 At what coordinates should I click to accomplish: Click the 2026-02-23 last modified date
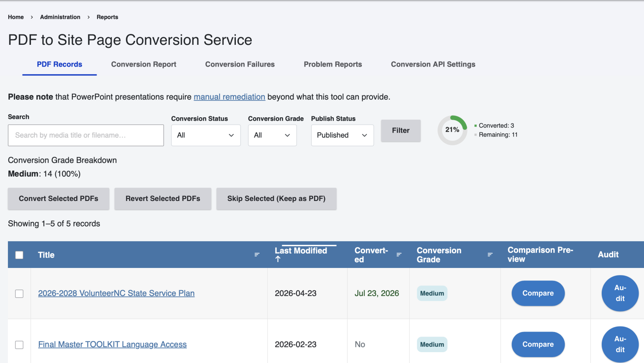[x=296, y=344]
